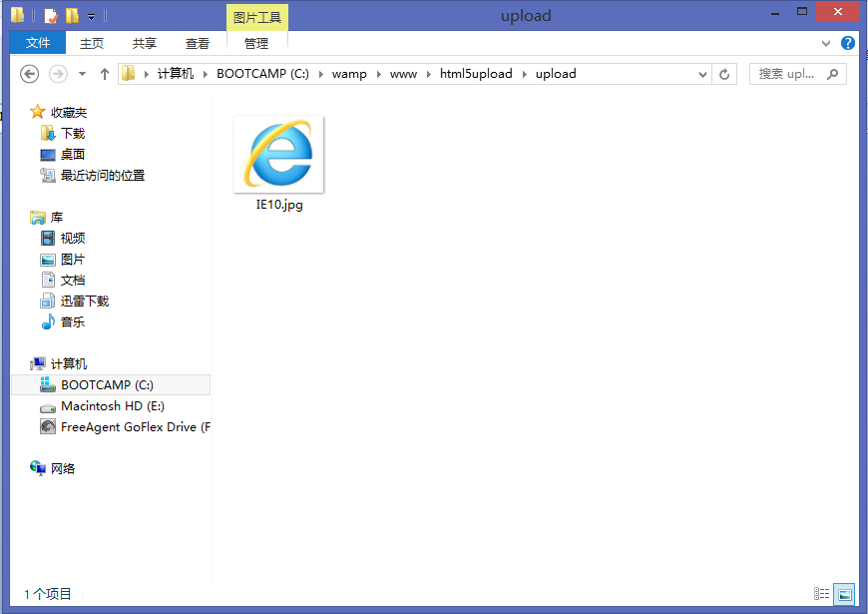The height and width of the screenshot is (614, 868).
Task: Open the recent locations dropdown arrow
Action: tap(82, 74)
